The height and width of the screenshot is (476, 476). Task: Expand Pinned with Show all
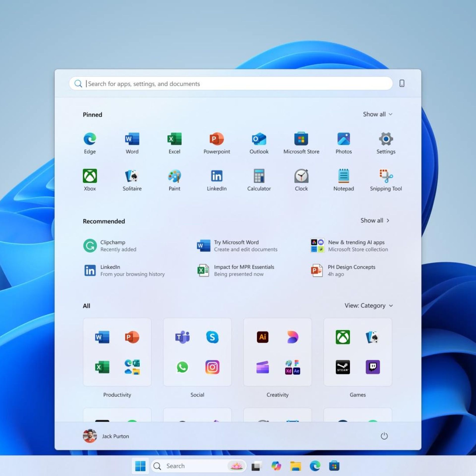tap(377, 114)
